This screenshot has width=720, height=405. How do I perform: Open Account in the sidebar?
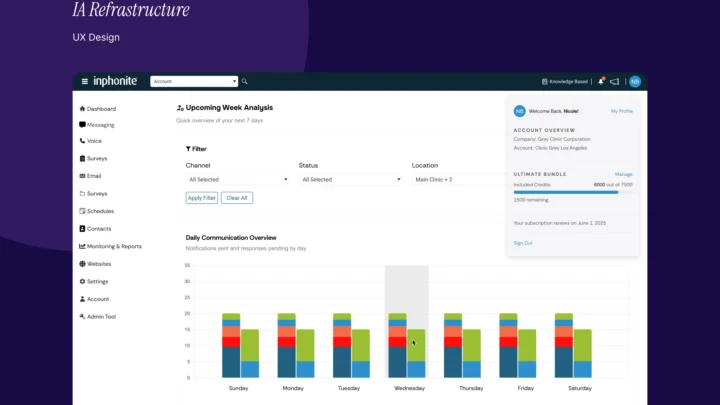point(94,299)
